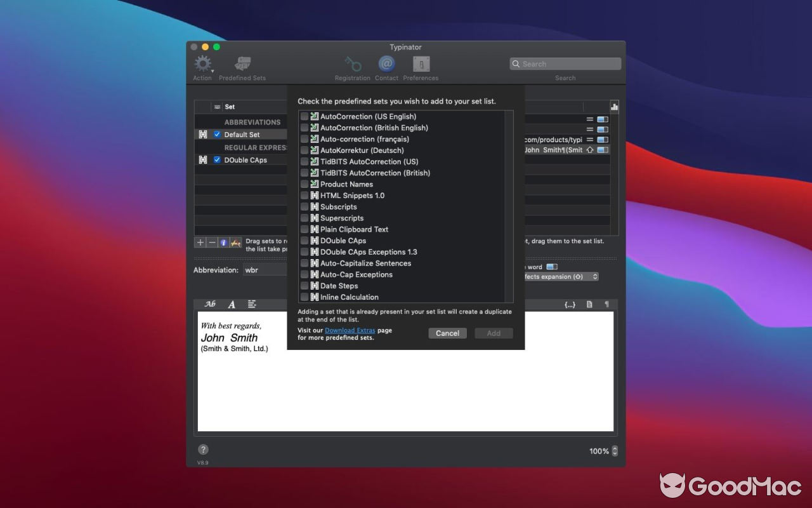The width and height of the screenshot is (812, 508).
Task: Select the ABBREVIATIONS group header
Action: (252, 121)
